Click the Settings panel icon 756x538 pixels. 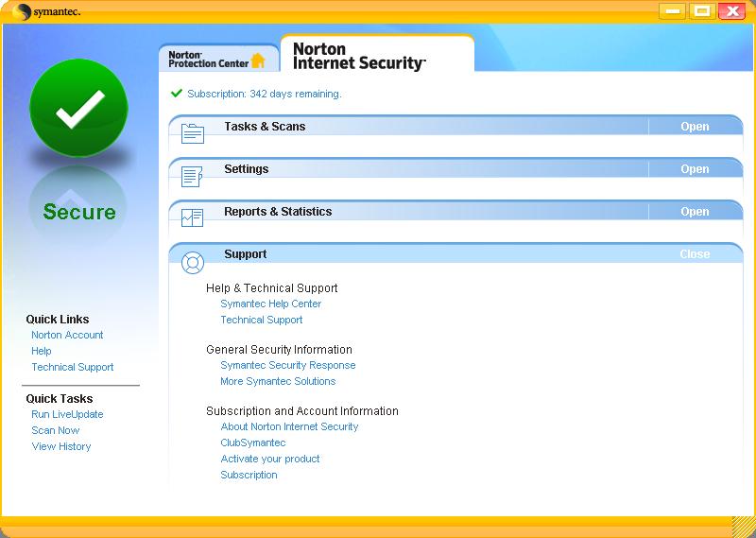[x=192, y=176]
